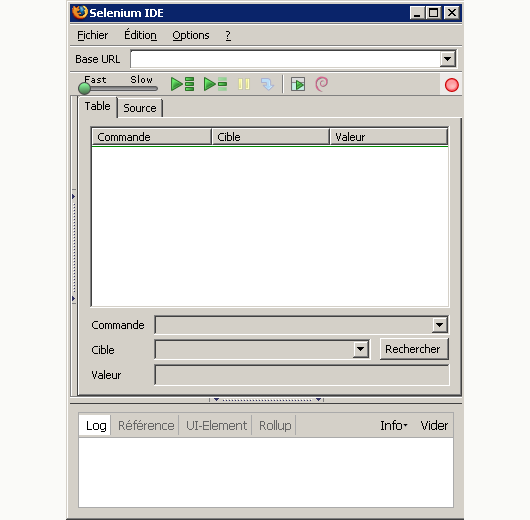
Task: Click the Rechercher button
Action: coord(414,349)
